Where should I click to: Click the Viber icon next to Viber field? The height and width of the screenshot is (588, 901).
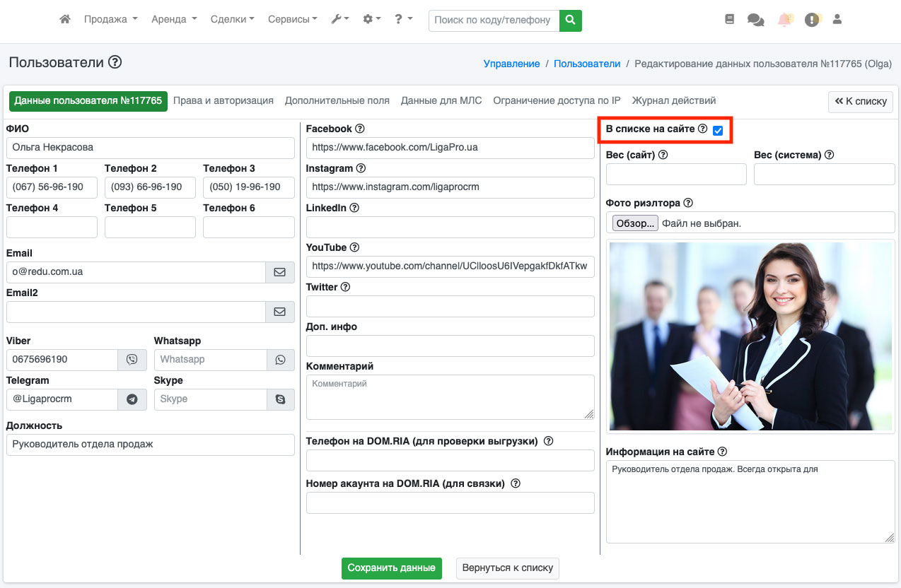pos(132,360)
